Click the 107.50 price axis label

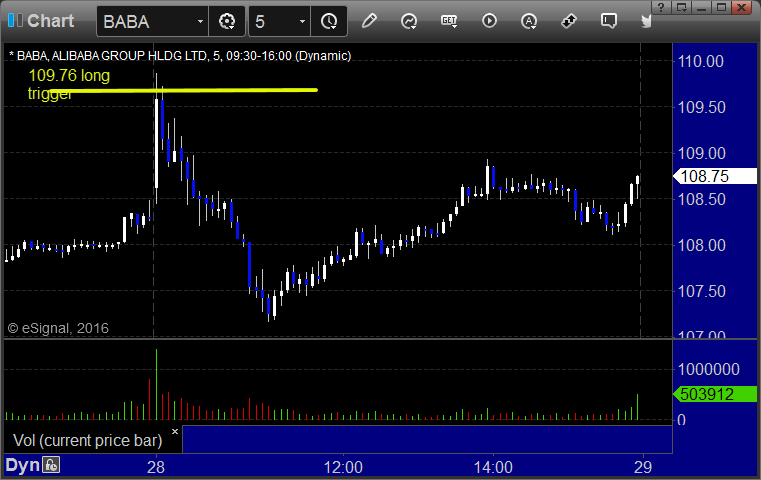click(x=701, y=291)
